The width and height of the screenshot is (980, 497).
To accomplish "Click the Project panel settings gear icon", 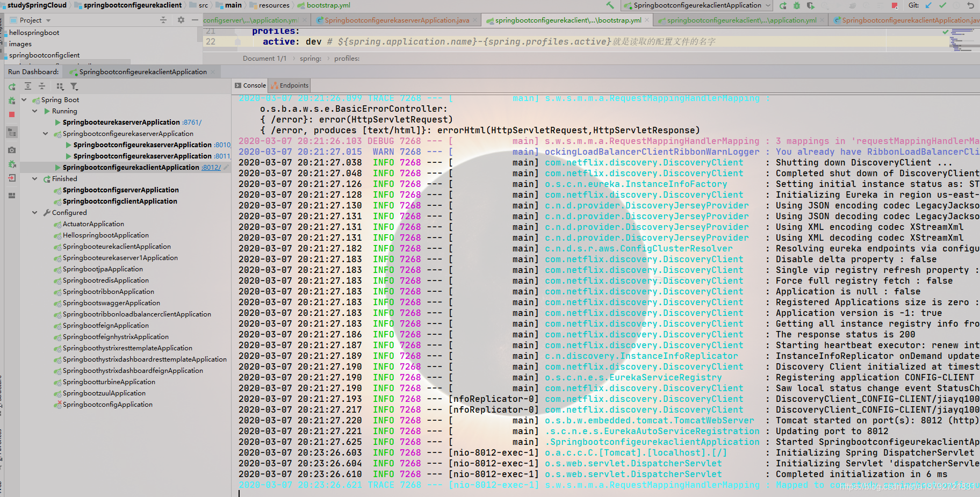I will click(181, 20).
